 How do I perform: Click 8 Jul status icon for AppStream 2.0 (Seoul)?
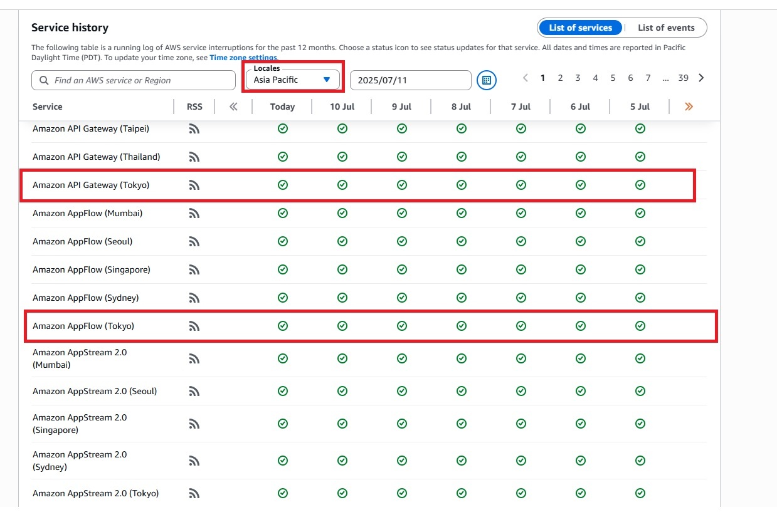click(x=462, y=391)
